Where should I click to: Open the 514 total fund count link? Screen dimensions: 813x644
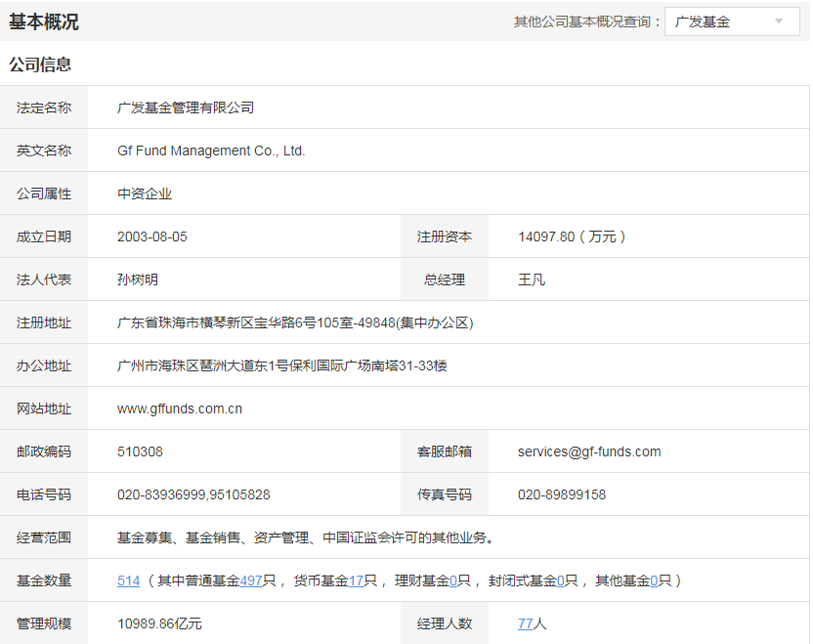(128, 580)
